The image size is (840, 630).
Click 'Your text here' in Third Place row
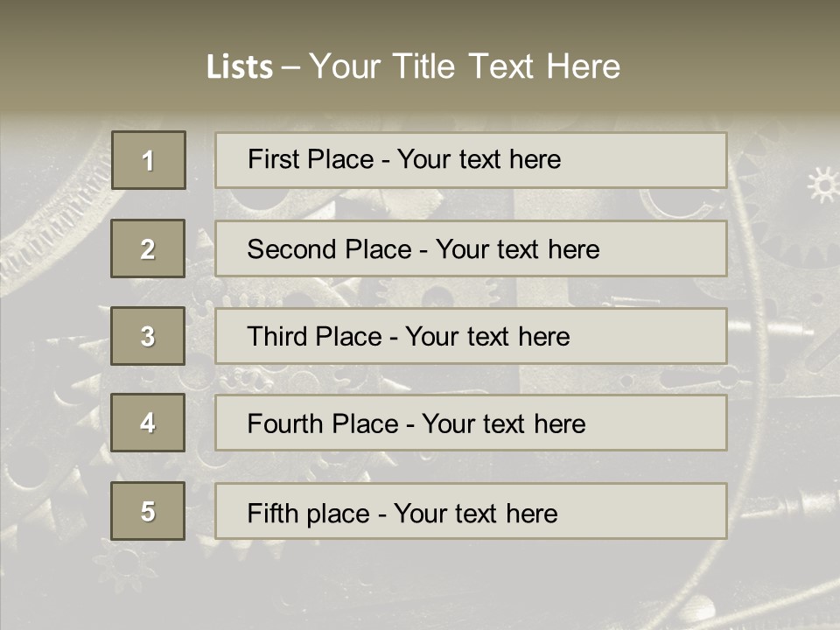[x=487, y=337]
